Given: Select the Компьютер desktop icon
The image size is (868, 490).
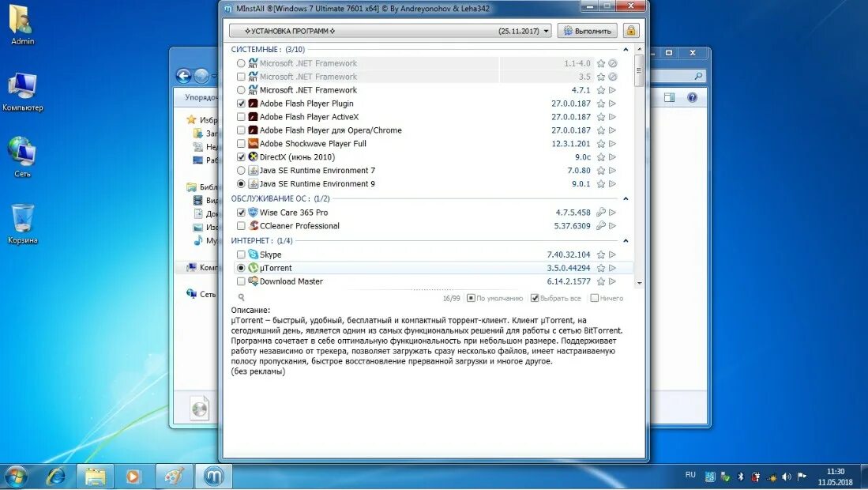Looking at the screenshot, I should tap(22, 92).
